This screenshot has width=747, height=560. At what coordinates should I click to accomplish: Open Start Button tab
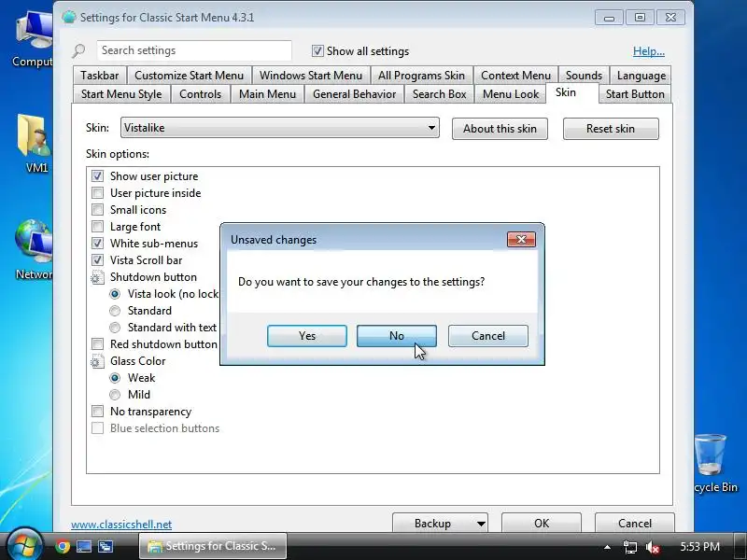pyautogui.click(x=635, y=94)
